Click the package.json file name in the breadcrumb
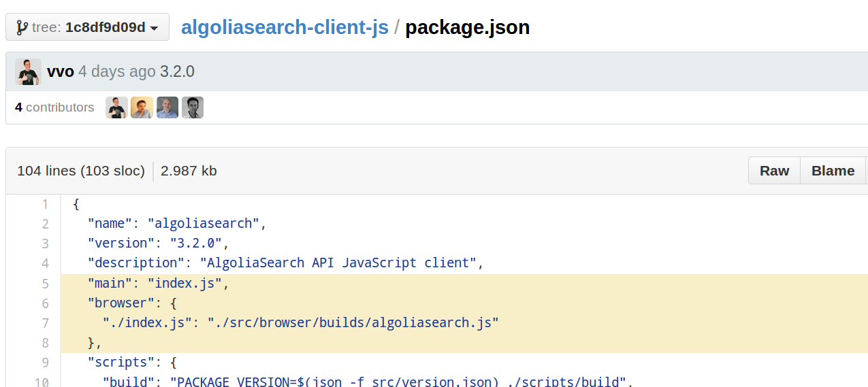This screenshot has width=868, height=387. pyautogui.click(x=468, y=27)
